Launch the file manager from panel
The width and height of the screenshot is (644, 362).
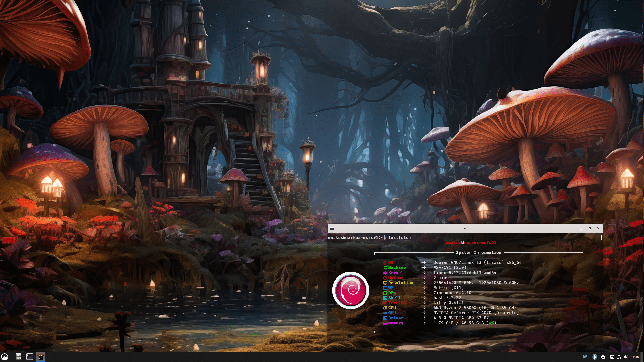coord(18,357)
